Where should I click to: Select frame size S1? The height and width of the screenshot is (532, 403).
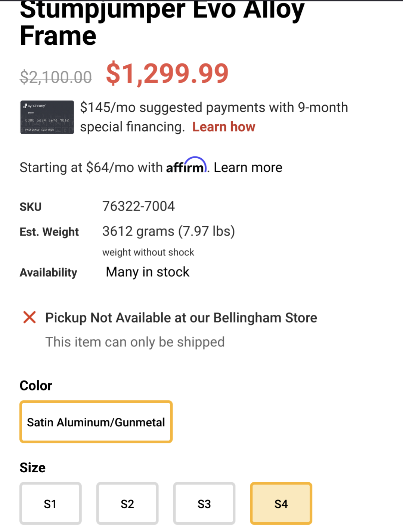[x=50, y=504]
